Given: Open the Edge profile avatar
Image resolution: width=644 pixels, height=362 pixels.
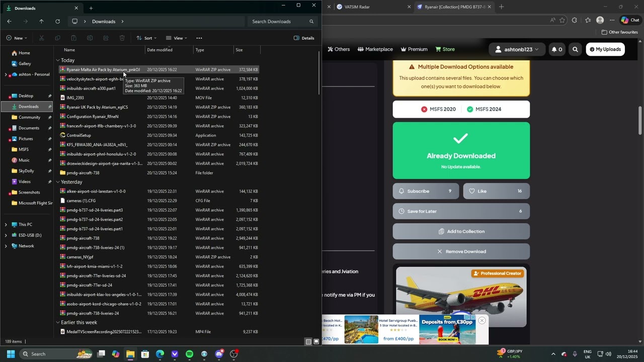Looking at the screenshot, I should pos(600,20).
